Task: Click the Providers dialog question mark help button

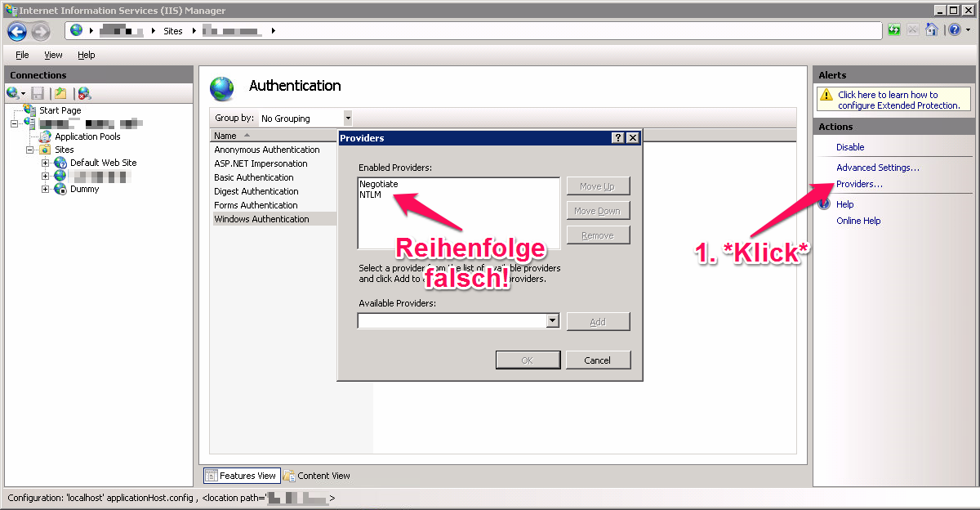Action: click(618, 138)
